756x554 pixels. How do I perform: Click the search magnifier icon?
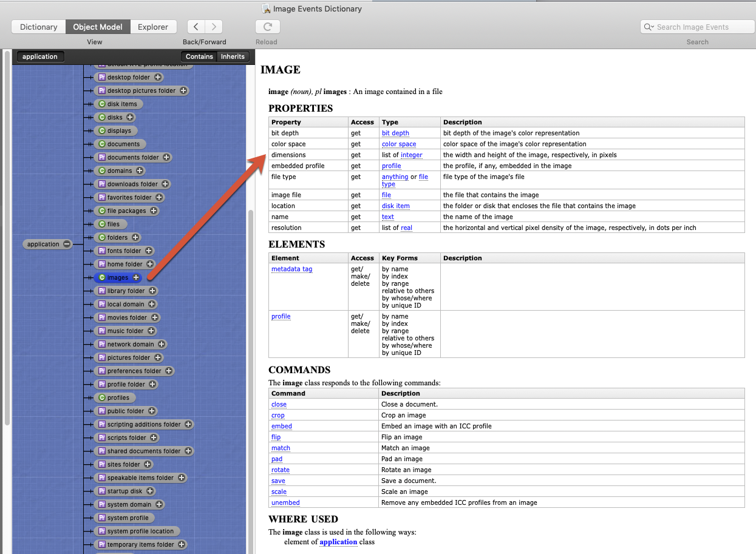[x=649, y=27]
